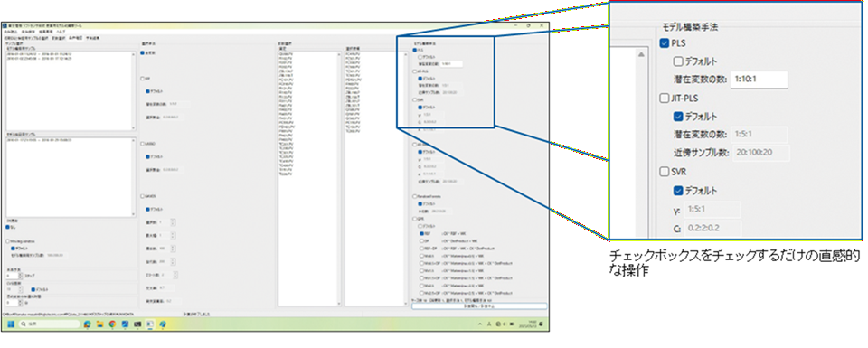Enable JIT-PLS checkbox in enlarged callout
Screen dimensions: 868x348
pos(665,98)
